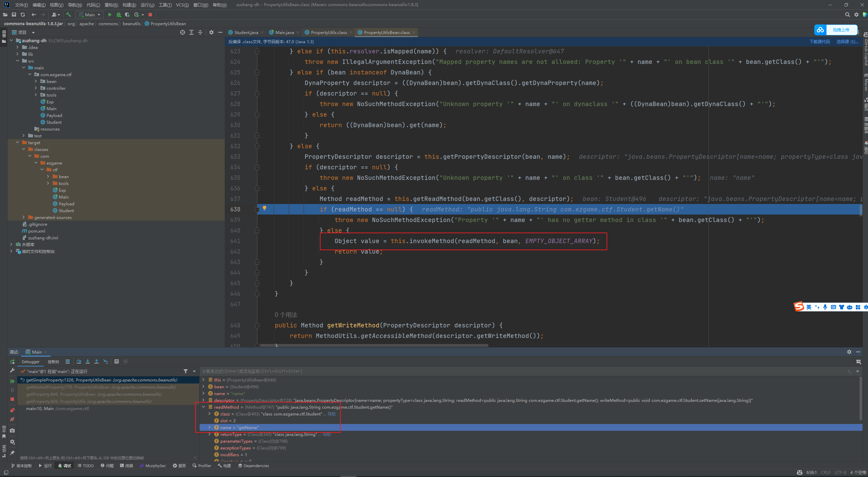Click Step Into icon in debugger
Viewport: 868px width, 477px height.
[x=88, y=361]
